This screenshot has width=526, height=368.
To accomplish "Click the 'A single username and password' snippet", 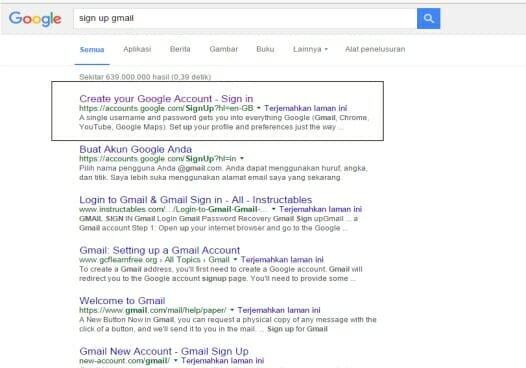I will click(x=224, y=122).
